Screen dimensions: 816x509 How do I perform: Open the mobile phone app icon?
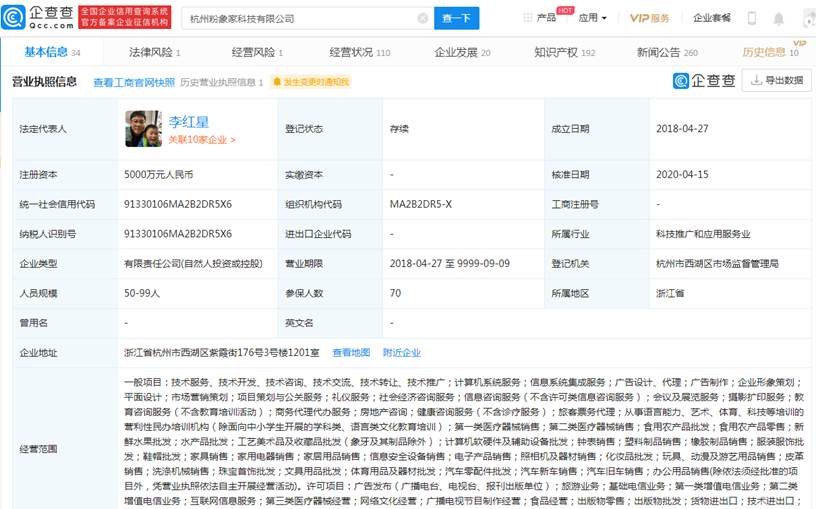(x=751, y=18)
